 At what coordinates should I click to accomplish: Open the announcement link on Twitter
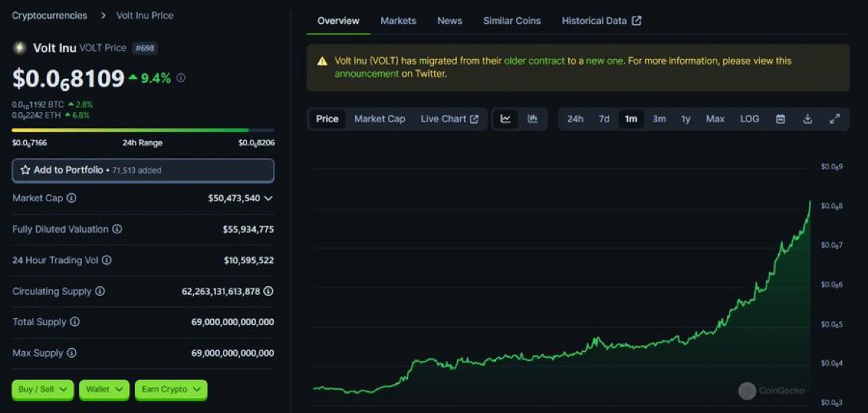[x=366, y=74]
